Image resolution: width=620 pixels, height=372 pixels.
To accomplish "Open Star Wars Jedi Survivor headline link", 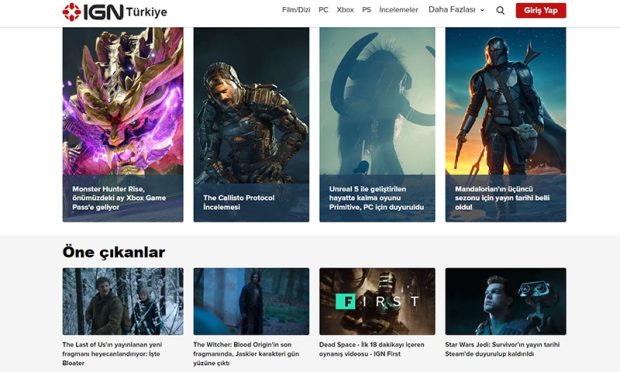I will 502,349.
